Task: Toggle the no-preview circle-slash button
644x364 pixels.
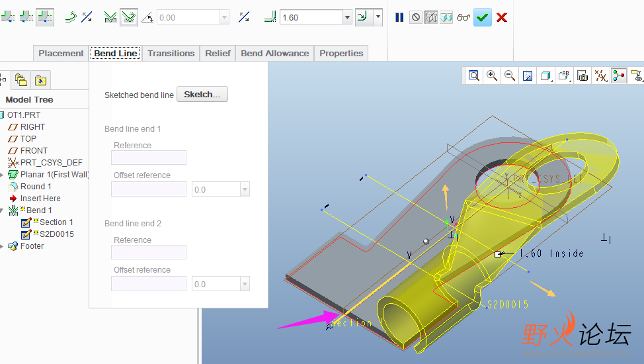Action: point(415,18)
